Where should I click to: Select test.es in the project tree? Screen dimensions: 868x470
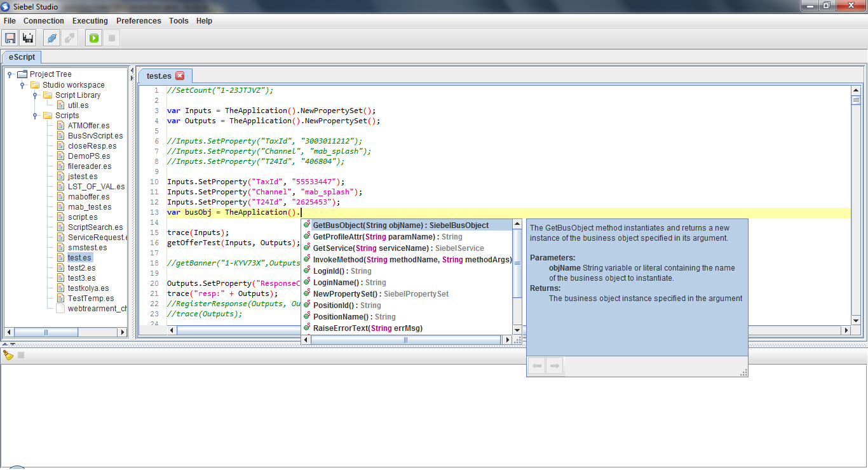80,257
